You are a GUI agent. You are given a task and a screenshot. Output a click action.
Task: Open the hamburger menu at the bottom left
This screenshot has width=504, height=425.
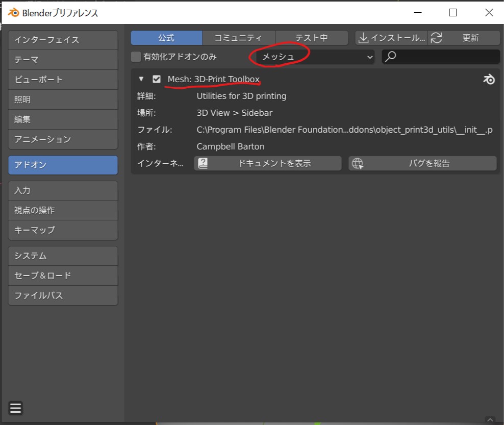[15, 408]
